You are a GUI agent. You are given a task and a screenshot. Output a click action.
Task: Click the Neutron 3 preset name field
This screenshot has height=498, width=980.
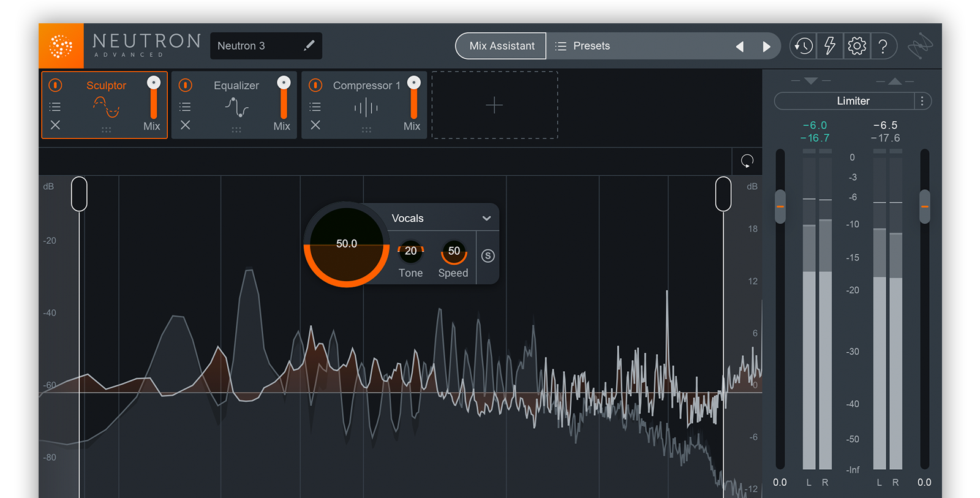pyautogui.click(x=266, y=46)
